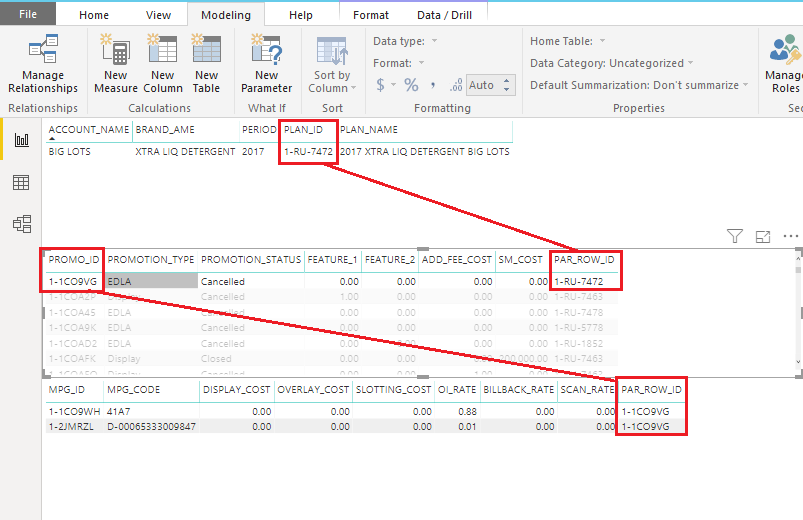Open Manage Relationships dialog
This screenshot has height=520, width=803.
(43, 64)
